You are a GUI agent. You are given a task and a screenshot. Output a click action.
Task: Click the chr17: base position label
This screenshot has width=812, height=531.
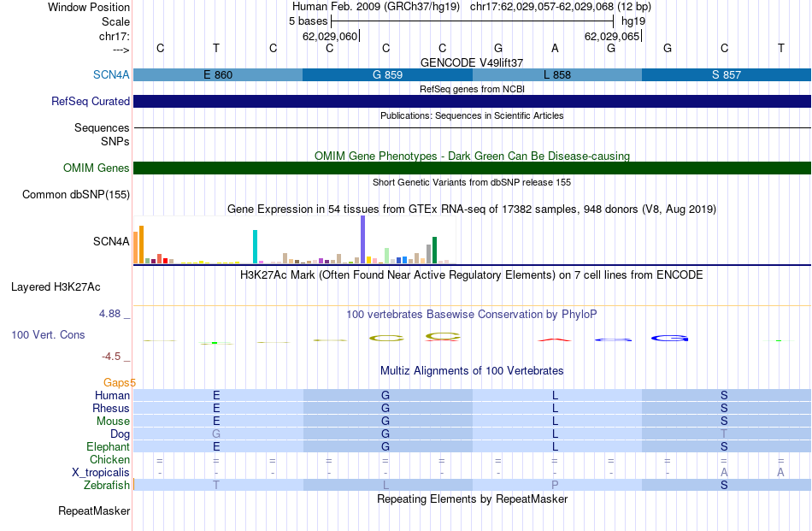[114, 36]
